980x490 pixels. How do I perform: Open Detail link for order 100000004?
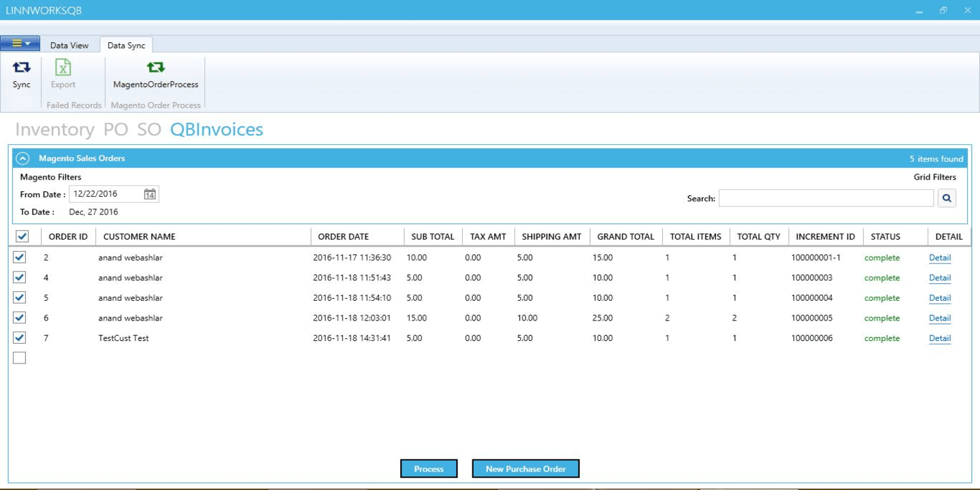tap(940, 298)
